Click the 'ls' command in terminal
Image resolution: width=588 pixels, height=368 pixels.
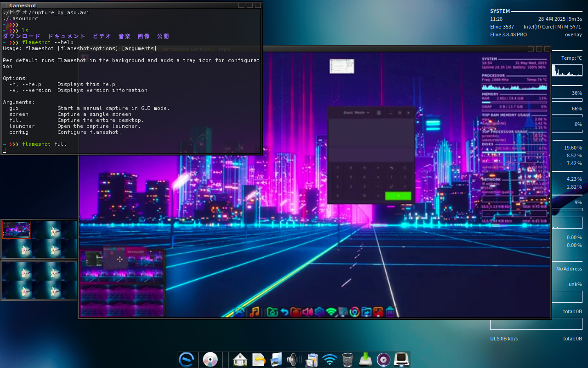(x=25, y=30)
